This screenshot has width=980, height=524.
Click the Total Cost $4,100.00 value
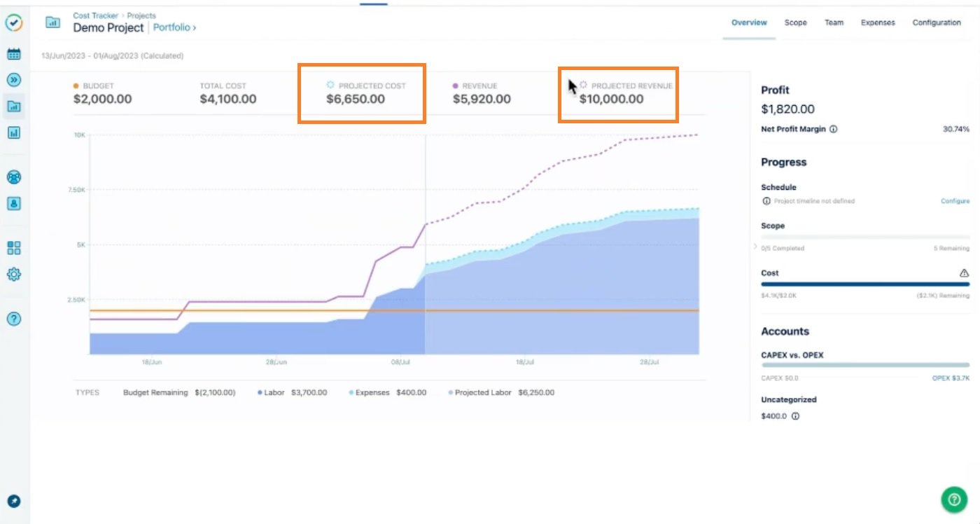tap(228, 99)
